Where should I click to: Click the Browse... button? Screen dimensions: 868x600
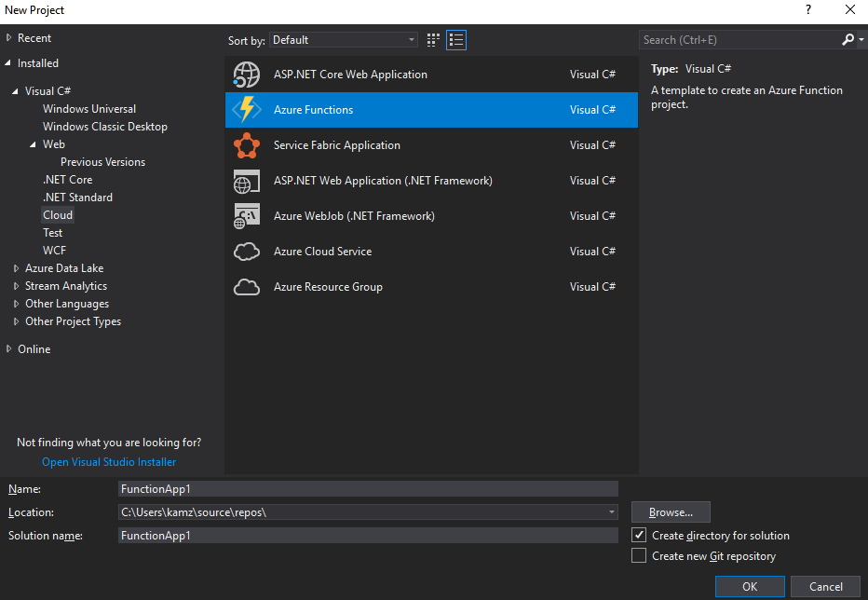671,512
